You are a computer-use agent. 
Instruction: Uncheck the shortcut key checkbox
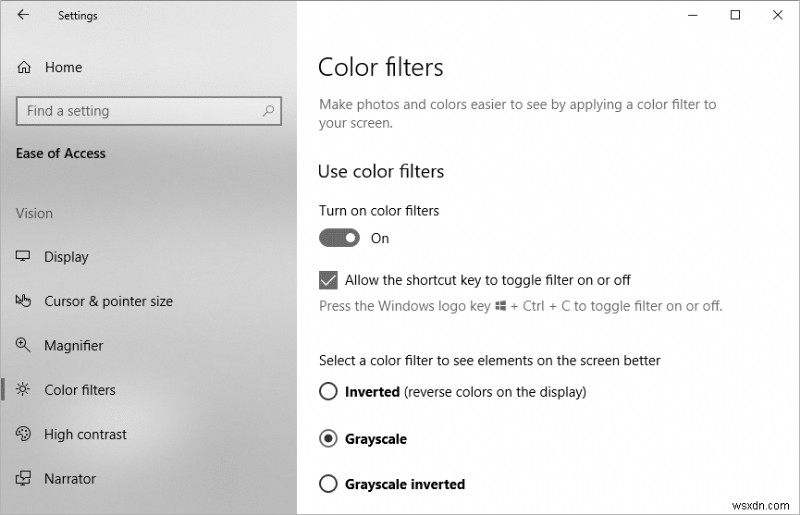(328, 280)
